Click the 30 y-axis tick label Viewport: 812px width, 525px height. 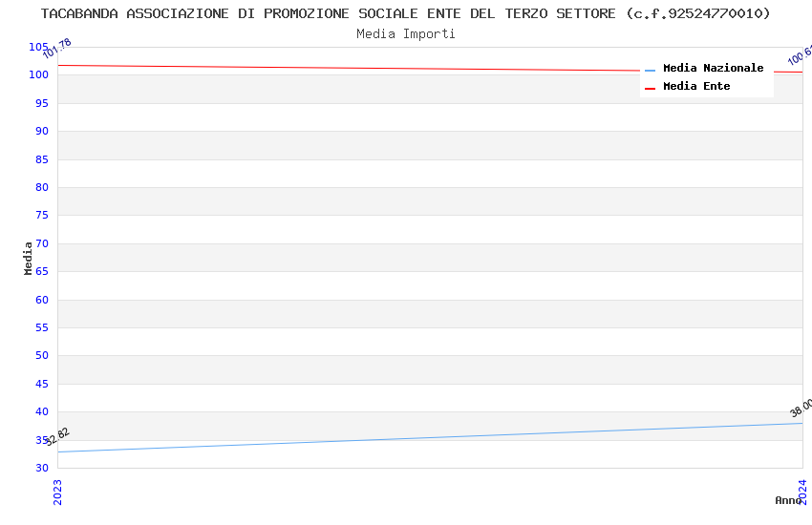pos(41,468)
